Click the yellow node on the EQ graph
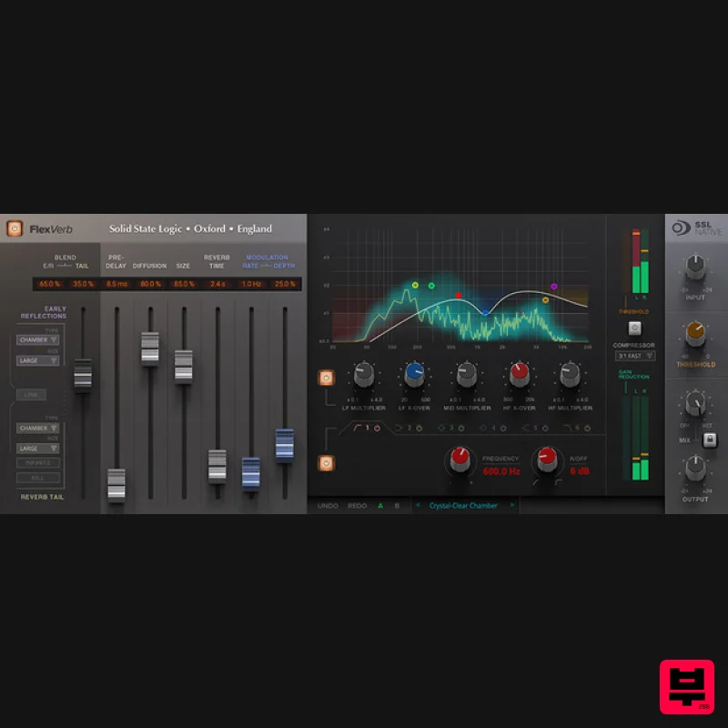Image resolution: width=728 pixels, height=728 pixels. pos(415,286)
